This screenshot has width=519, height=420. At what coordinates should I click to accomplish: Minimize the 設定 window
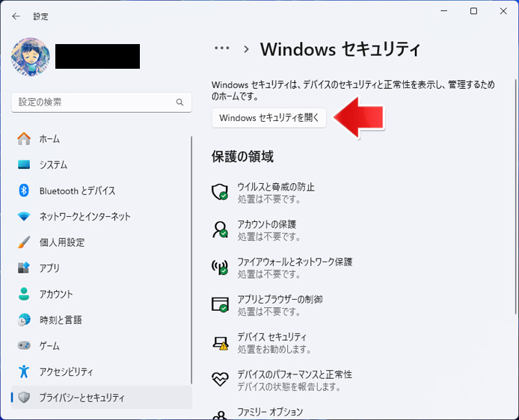click(x=444, y=11)
